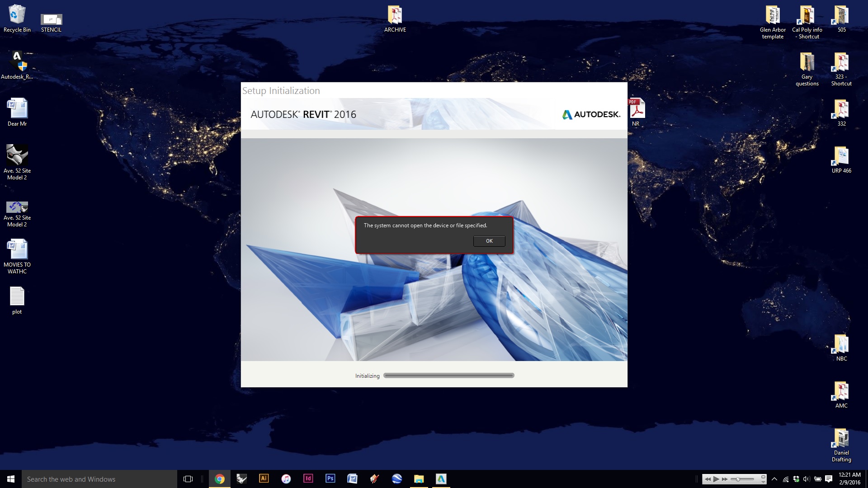
Task: Click the error message text in dialog
Action: (x=425, y=225)
